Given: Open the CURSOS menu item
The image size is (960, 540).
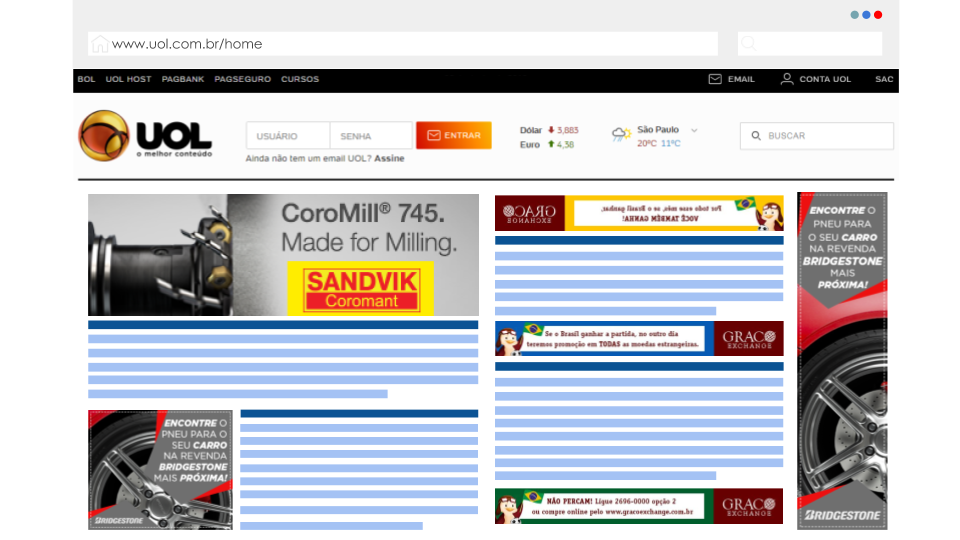Looking at the screenshot, I should coord(300,79).
